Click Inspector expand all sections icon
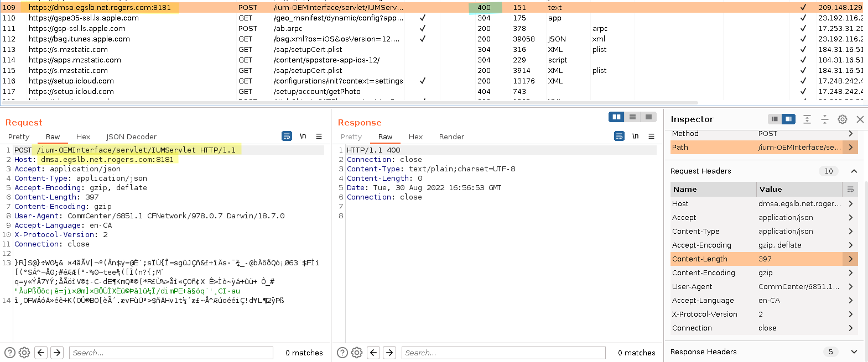The width and height of the screenshot is (868, 362). (x=807, y=119)
